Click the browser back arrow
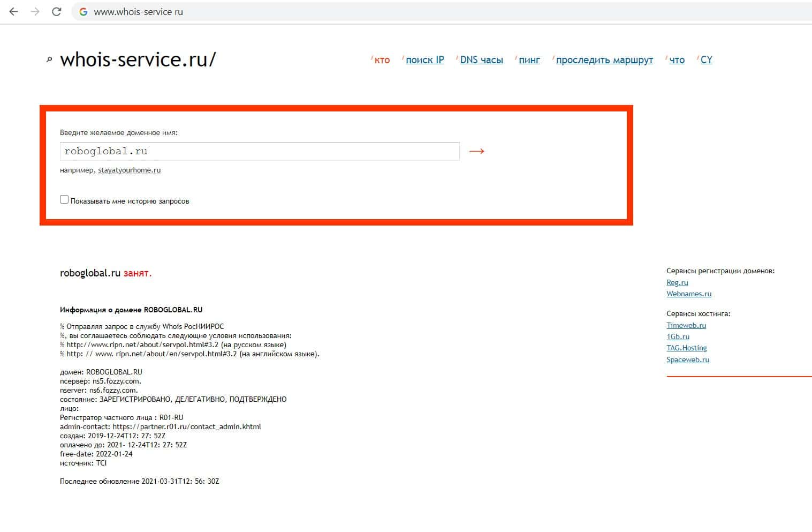 click(x=14, y=11)
